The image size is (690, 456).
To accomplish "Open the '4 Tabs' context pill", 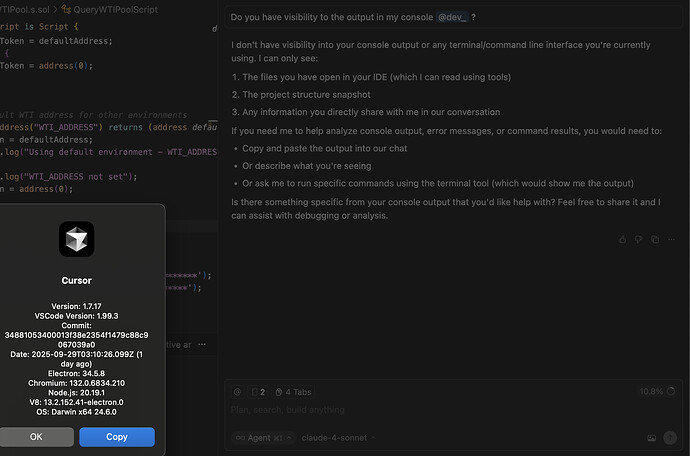I will pyautogui.click(x=293, y=392).
